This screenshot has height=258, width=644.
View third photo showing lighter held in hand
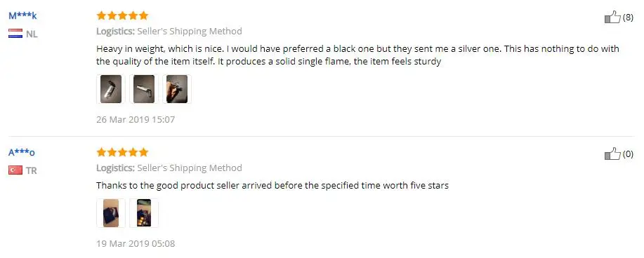pyautogui.click(x=176, y=89)
